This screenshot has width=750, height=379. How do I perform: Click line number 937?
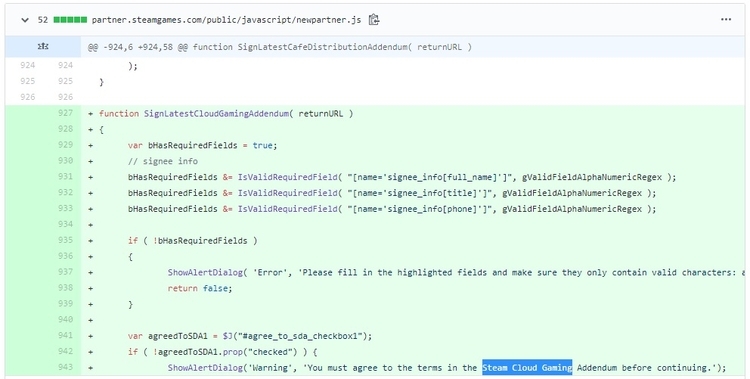66,272
